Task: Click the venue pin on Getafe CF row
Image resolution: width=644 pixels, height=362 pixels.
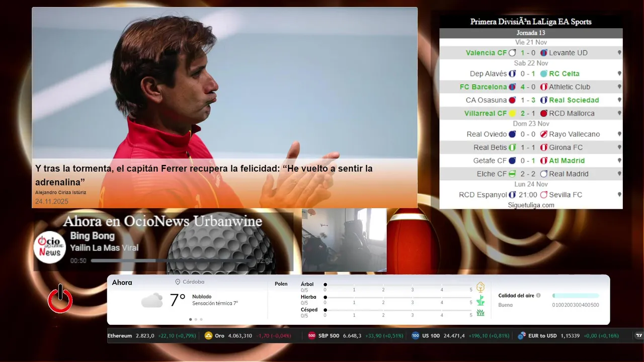Action: [x=619, y=161]
